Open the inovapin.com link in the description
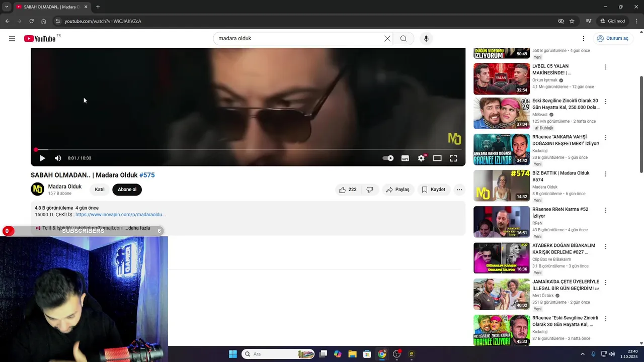This screenshot has height=362, width=644. [120, 215]
